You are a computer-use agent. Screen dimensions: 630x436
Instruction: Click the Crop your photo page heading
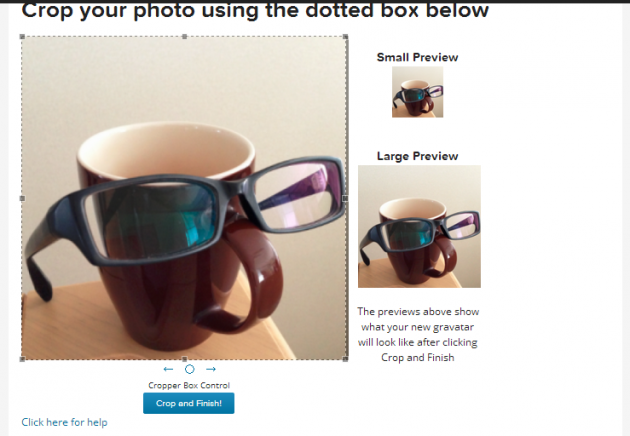pos(255,11)
